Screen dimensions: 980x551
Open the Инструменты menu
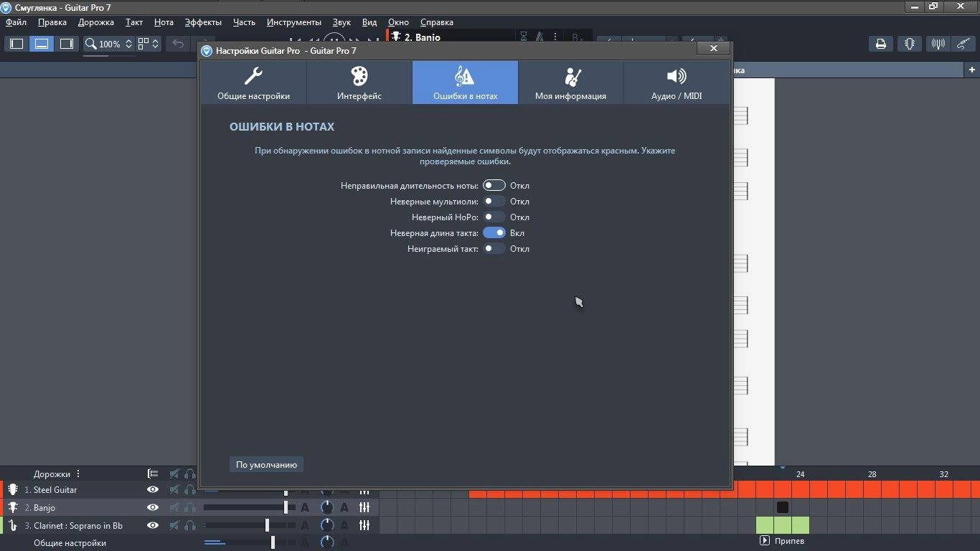(x=294, y=22)
